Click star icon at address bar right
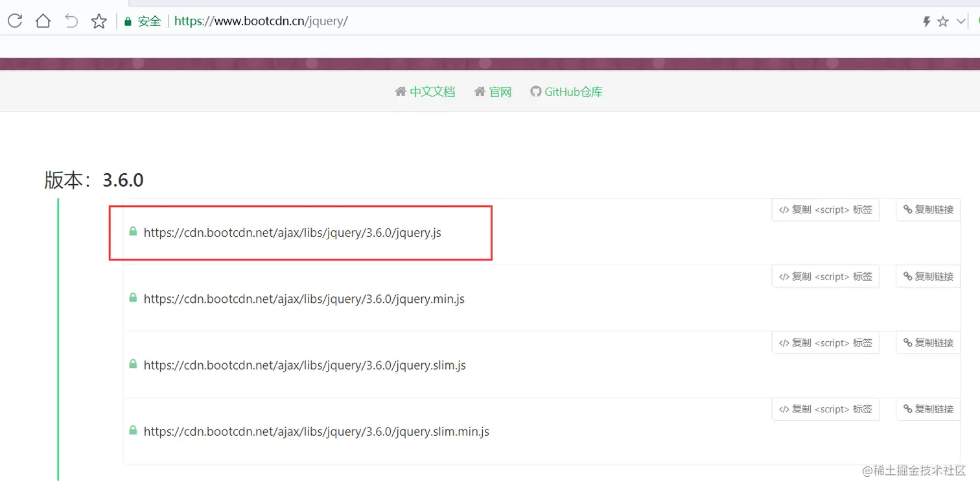The image size is (980, 491). pos(943,21)
